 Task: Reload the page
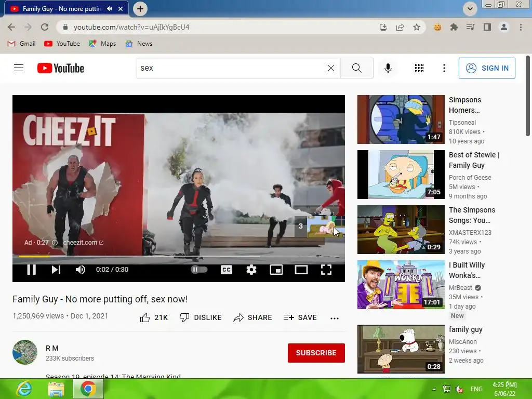click(x=45, y=27)
